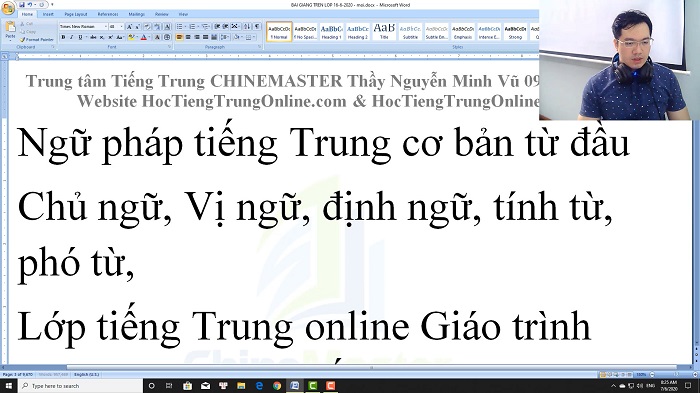Viewport: 700px width, 393px height.
Task: Click the Windows search box
Action: 80,386
